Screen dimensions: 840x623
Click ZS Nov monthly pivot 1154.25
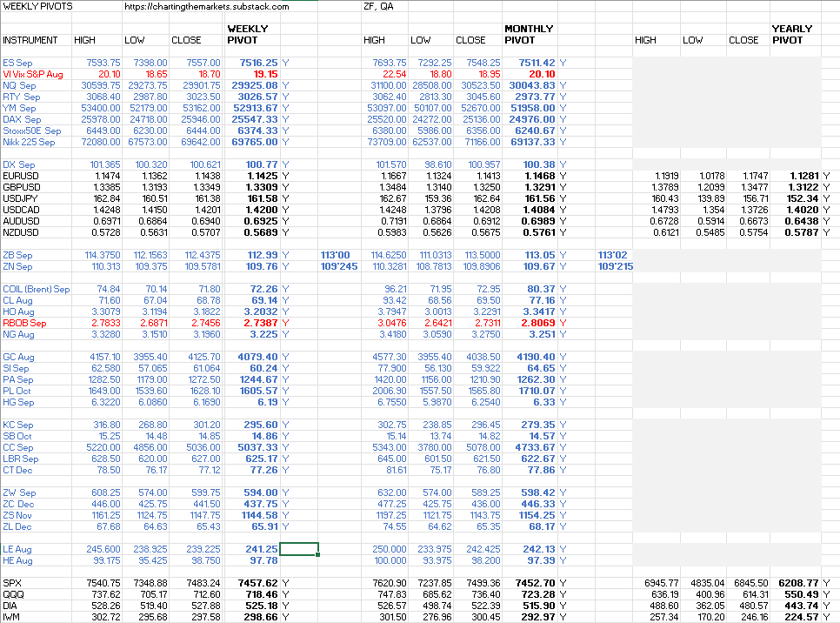coord(537,515)
